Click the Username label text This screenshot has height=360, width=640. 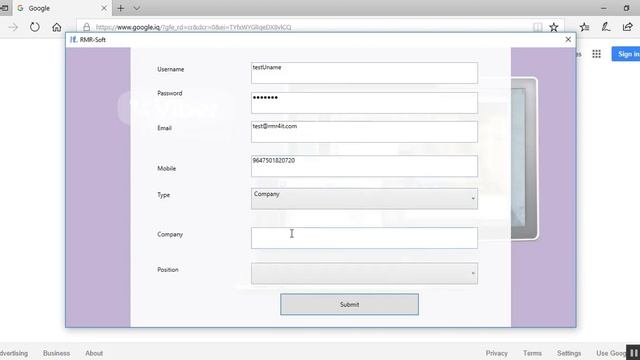point(171,69)
